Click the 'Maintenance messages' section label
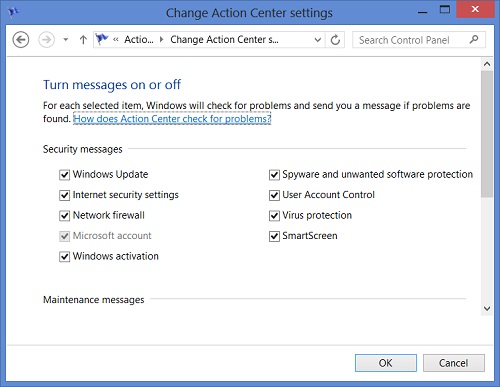Viewport: 500px width, 387px height. click(94, 300)
